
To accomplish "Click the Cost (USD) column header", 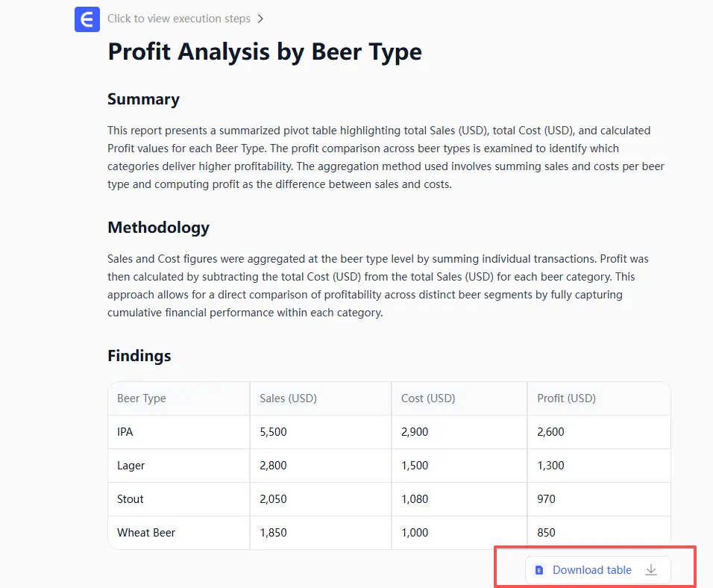I will [428, 398].
